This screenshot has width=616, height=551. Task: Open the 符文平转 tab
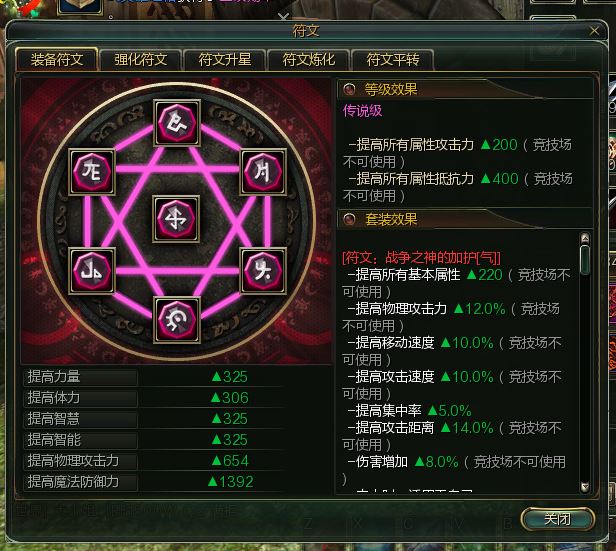click(393, 60)
